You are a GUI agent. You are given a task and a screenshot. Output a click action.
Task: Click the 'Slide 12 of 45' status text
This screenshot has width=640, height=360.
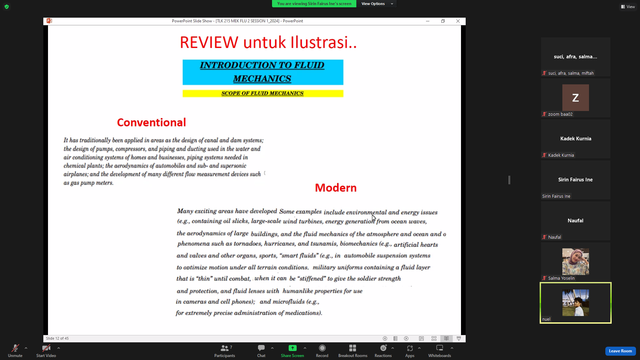(57, 338)
